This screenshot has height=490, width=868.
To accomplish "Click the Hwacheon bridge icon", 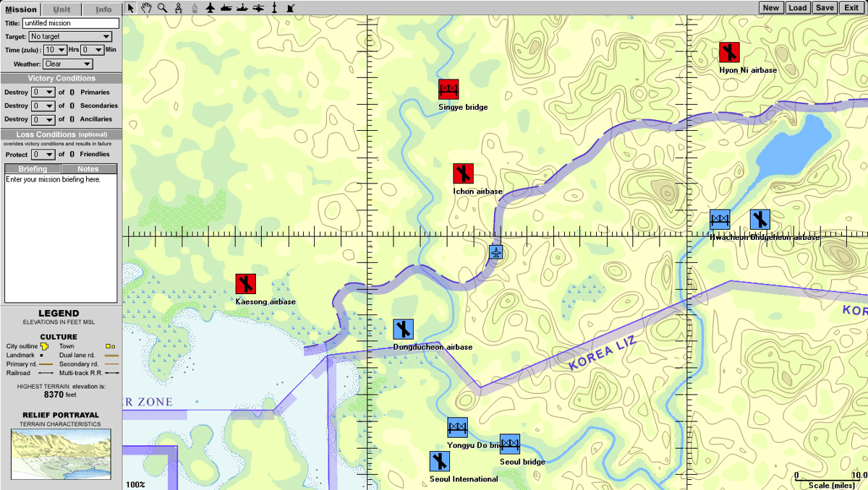I will click(720, 220).
